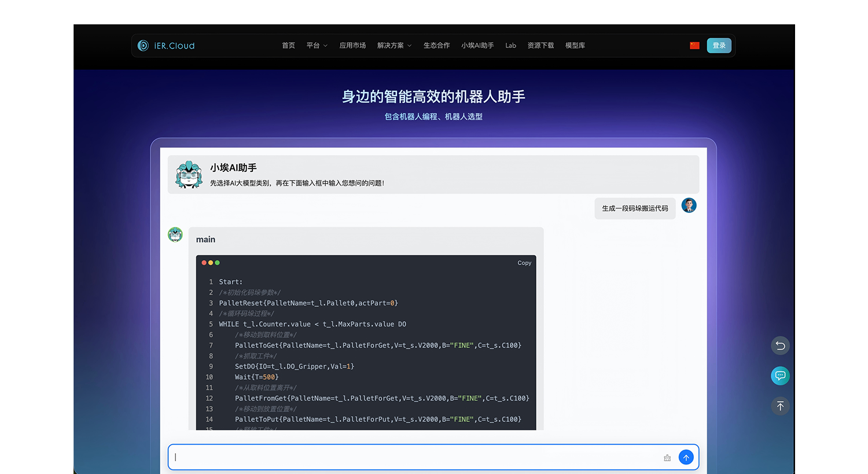Click the small bot avatar beside reply
868x474 pixels.
(175, 234)
